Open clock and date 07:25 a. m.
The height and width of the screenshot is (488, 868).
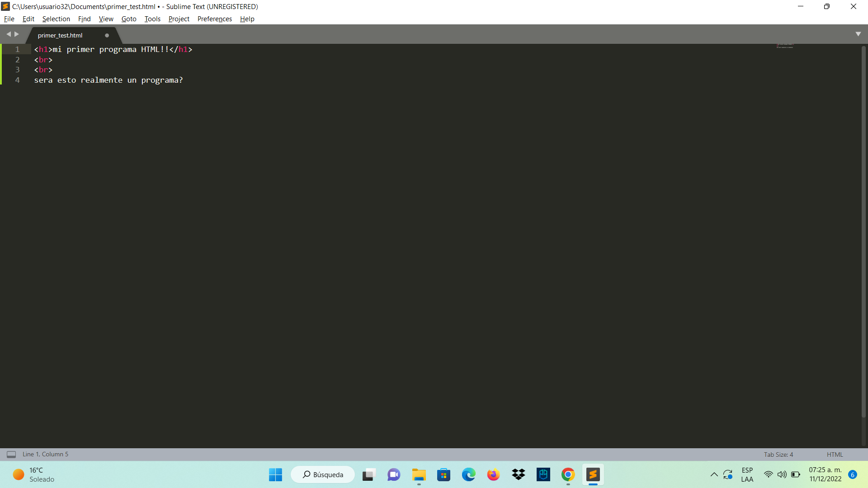pos(825,474)
